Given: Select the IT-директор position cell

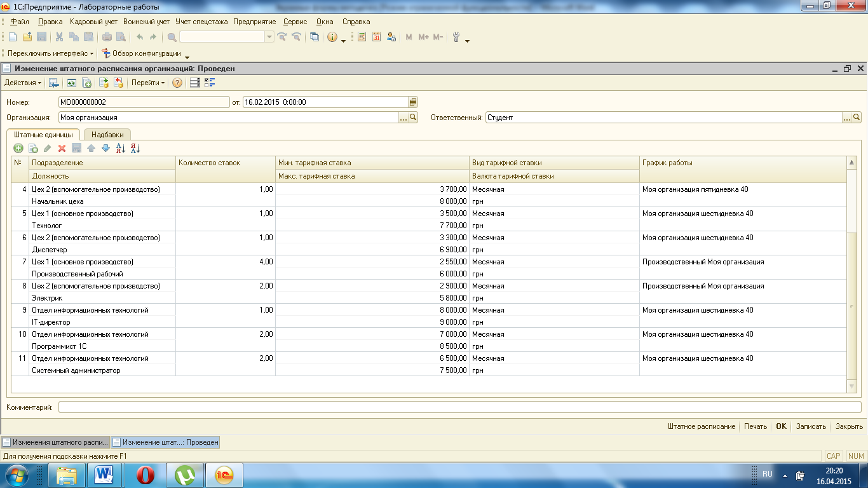Looking at the screenshot, I should (x=102, y=322).
